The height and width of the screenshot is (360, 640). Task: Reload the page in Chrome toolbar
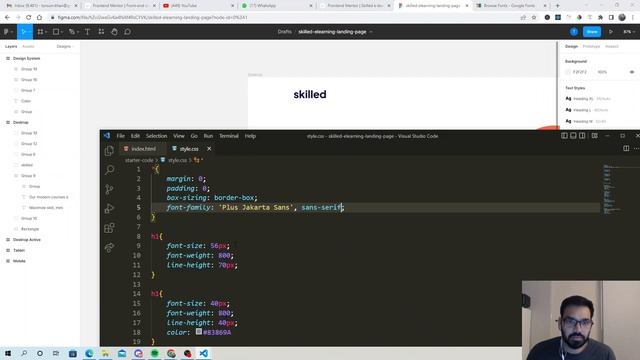click(28, 18)
